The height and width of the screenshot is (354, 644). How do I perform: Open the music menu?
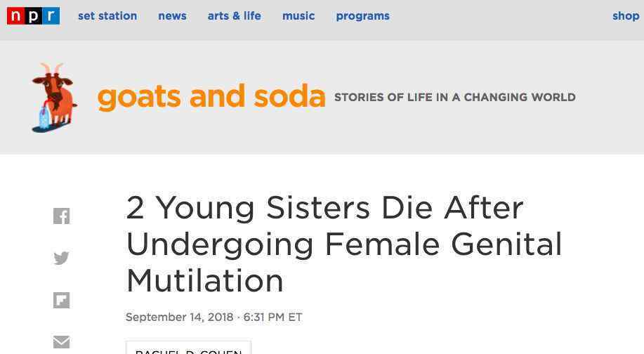click(x=298, y=16)
